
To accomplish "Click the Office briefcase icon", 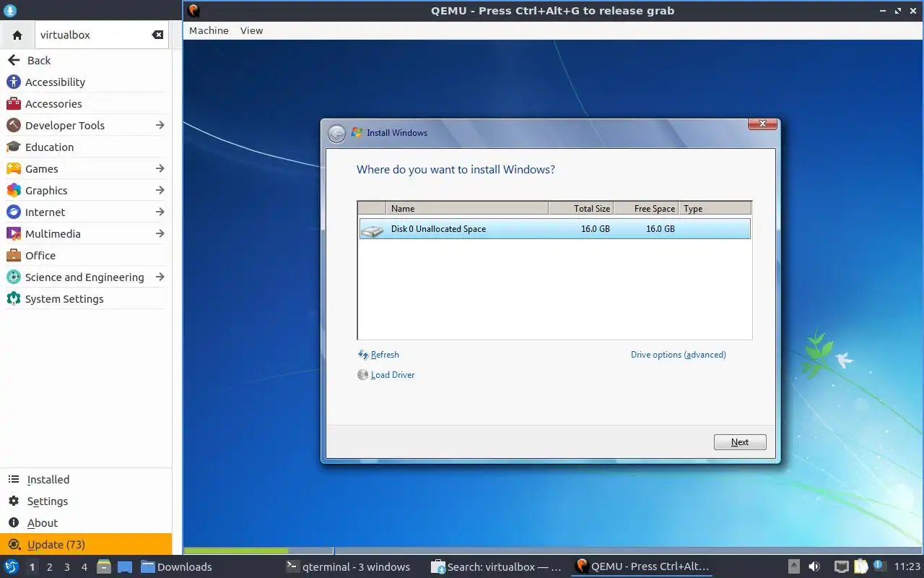I will coord(13,256).
